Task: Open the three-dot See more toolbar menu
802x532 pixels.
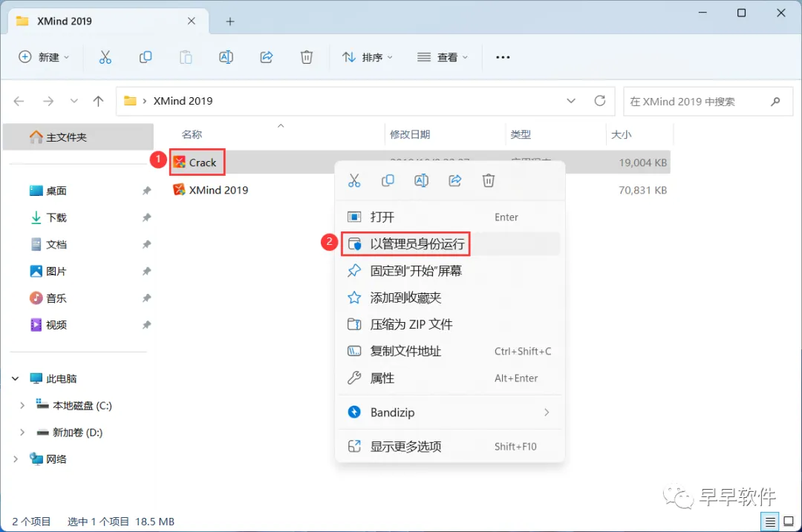Action: [503, 57]
